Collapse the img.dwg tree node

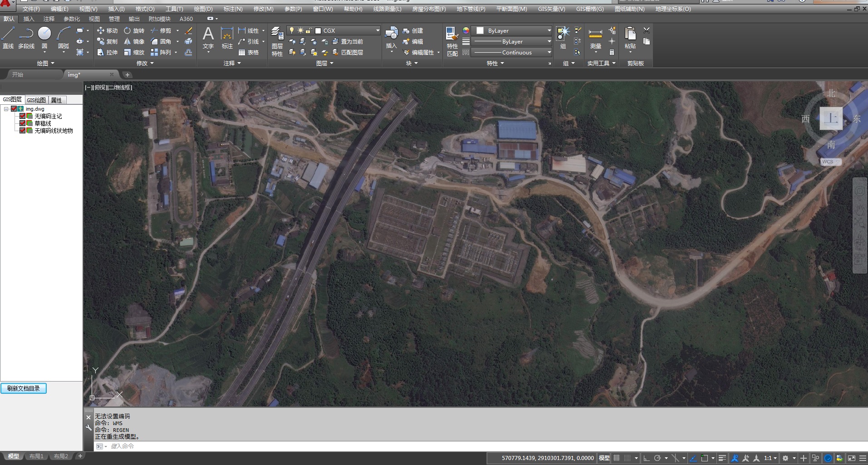(x=6, y=109)
